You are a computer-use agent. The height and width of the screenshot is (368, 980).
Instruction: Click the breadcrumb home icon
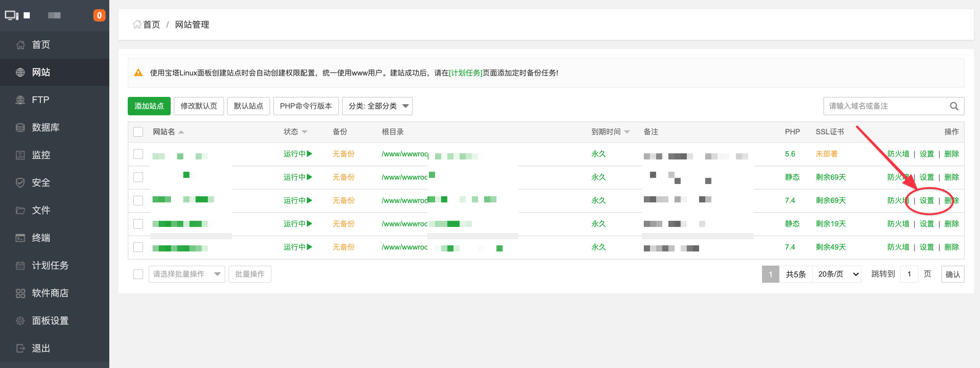point(137,24)
